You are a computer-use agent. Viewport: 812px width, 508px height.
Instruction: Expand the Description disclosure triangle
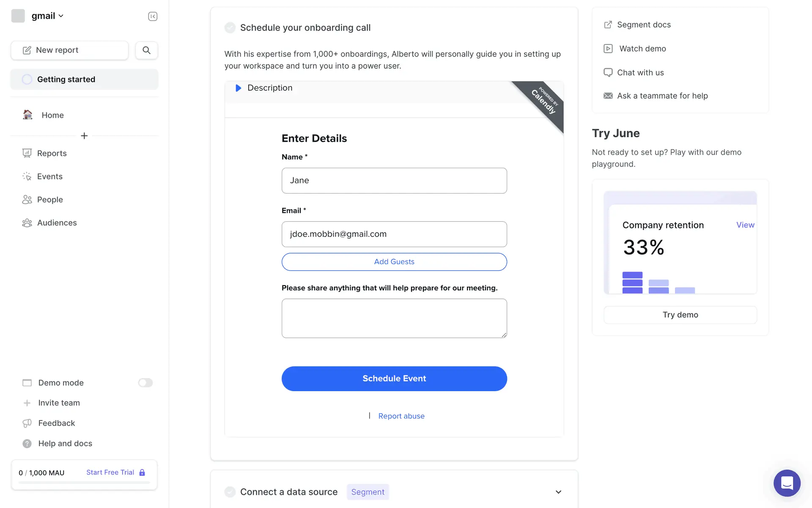coord(238,88)
